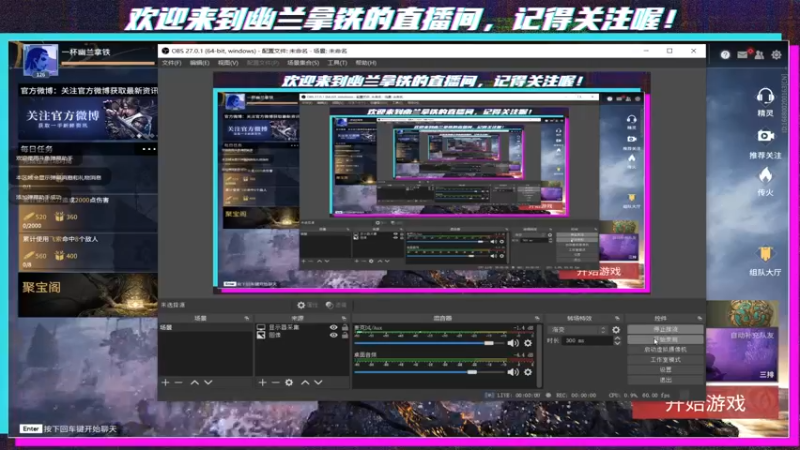Enable 工作室模式 studio mode
Viewport: 800px width, 450px height.
point(665,360)
